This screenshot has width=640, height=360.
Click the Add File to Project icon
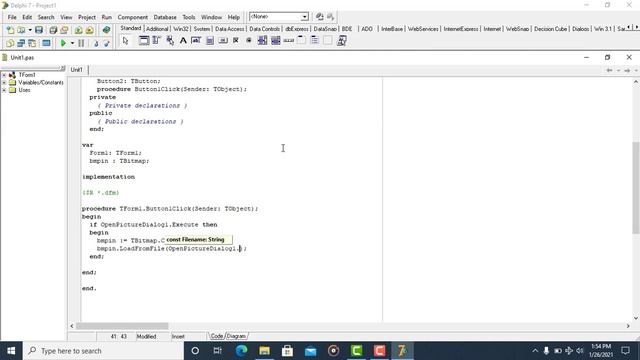78,30
